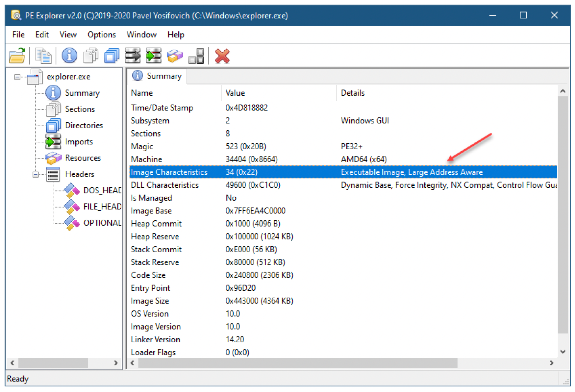Open the File menu
The height and width of the screenshot is (392, 575).
[x=18, y=35]
